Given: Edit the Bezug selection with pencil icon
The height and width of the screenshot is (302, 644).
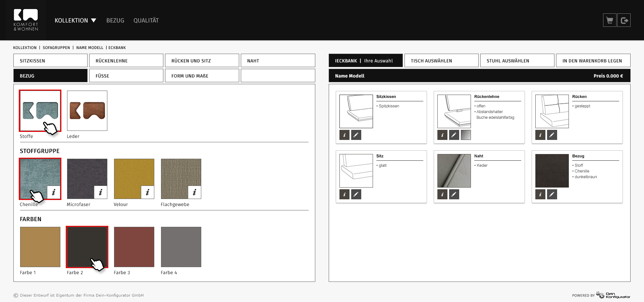Looking at the screenshot, I should pos(552,194).
